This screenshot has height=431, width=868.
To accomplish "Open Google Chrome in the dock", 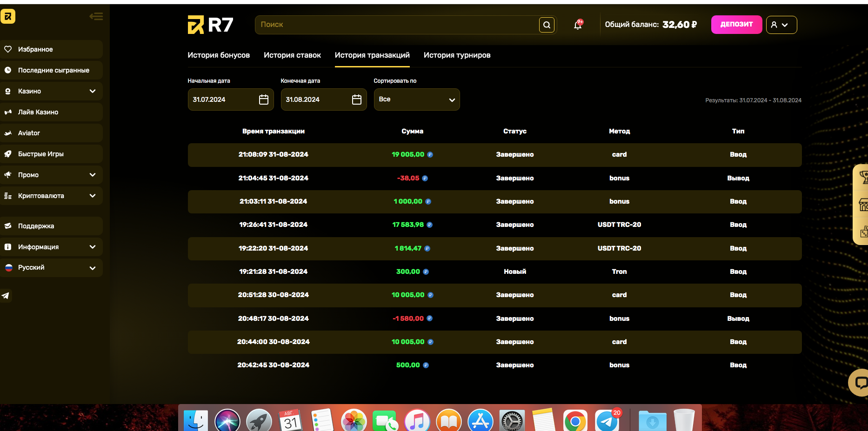I will (575, 421).
